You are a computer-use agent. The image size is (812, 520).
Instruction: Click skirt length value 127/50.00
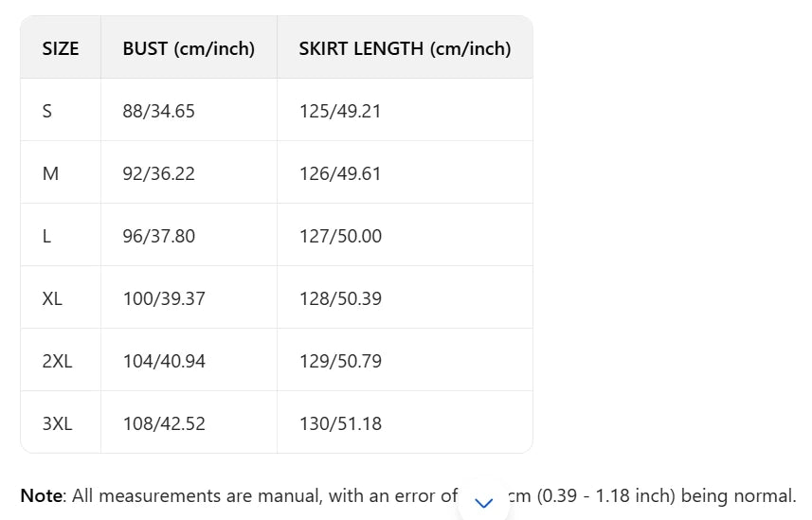pyautogui.click(x=340, y=236)
